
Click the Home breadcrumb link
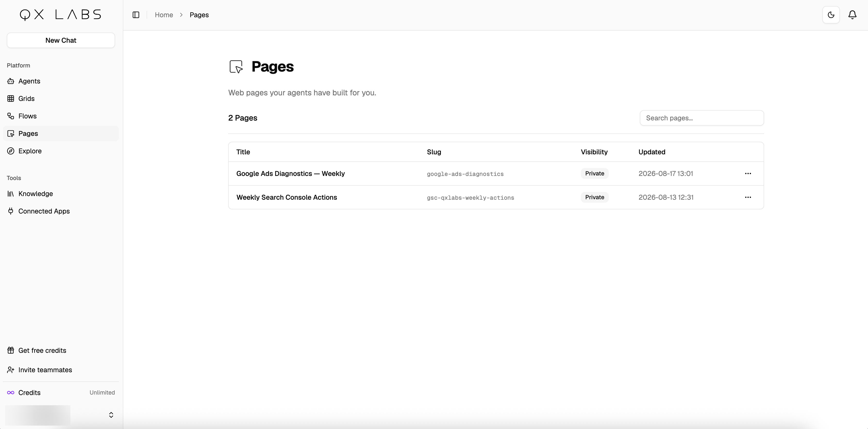point(164,15)
